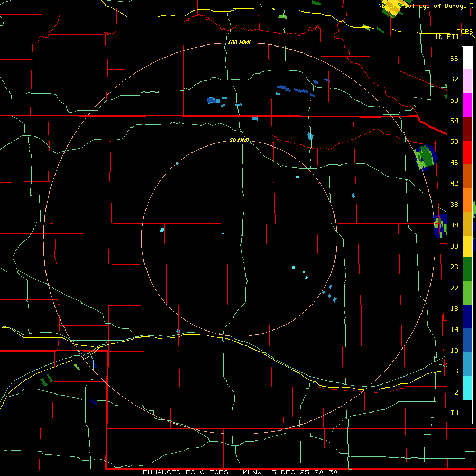Click the '54' legend value
476x476 pixels.
tap(454, 121)
